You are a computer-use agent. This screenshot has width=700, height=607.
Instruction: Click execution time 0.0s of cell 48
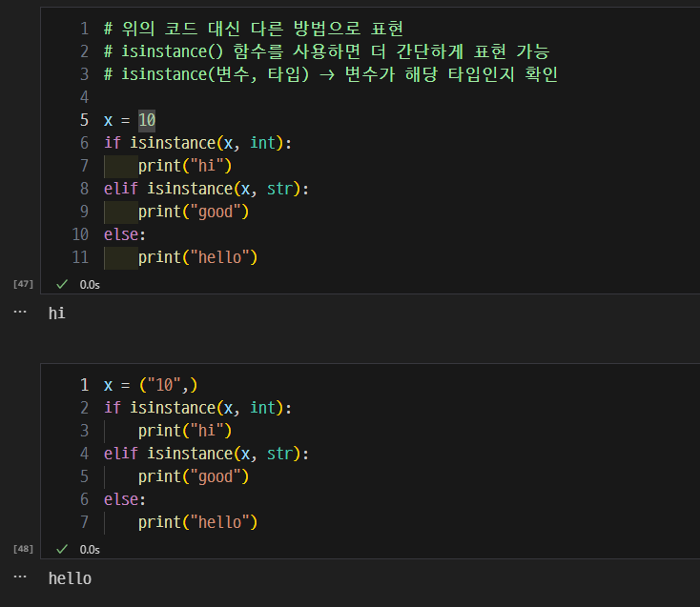pos(90,550)
